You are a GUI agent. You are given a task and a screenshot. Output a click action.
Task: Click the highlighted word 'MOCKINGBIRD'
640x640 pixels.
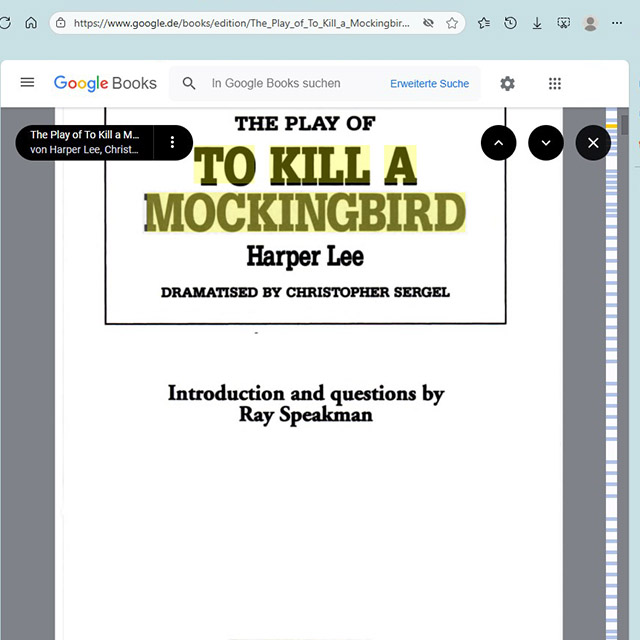point(305,212)
